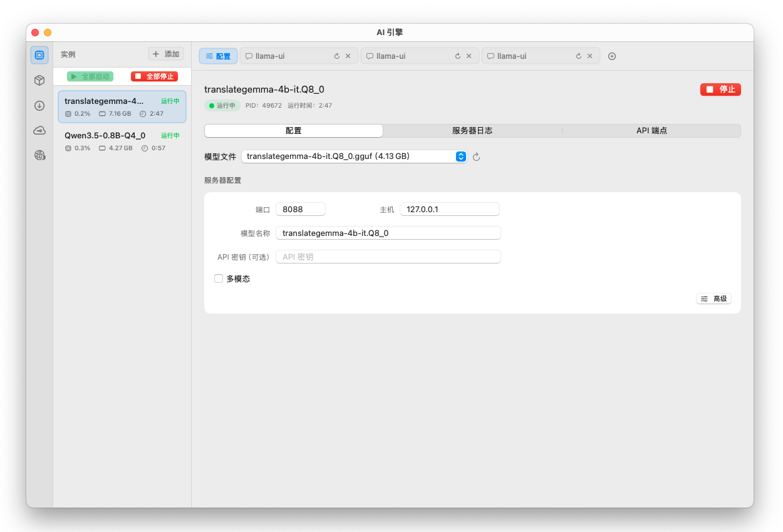This screenshot has width=783, height=532.
Task: Open 高级 advanced settings
Action: click(x=713, y=299)
